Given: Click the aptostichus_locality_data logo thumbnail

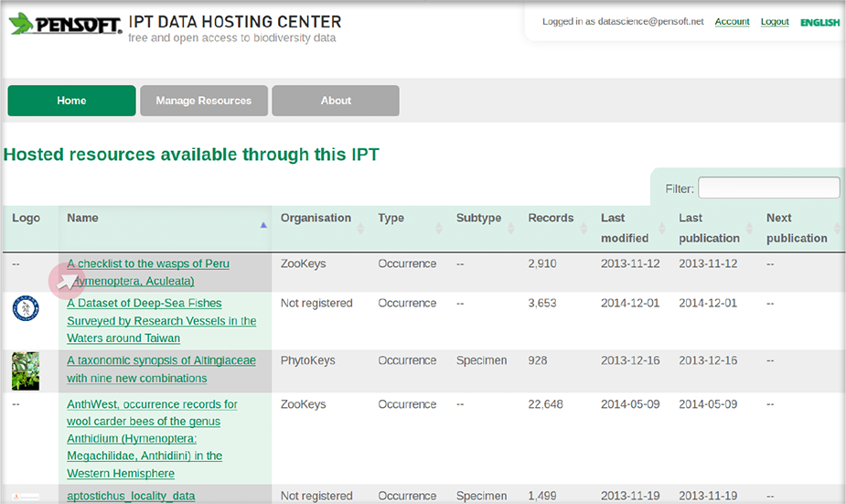Looking at the screenshot, I should [x=26, y=497].
